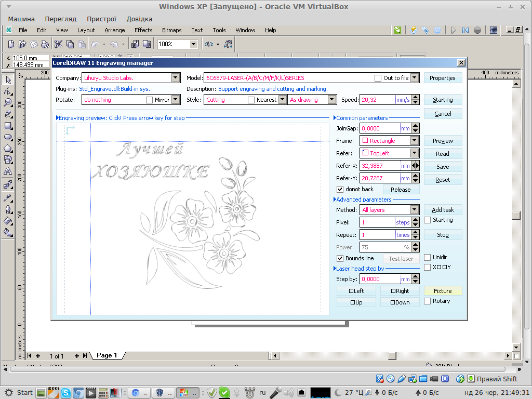Select the Shape edit tool
This screenshot has height=399, width=532.
click(8, 91)
